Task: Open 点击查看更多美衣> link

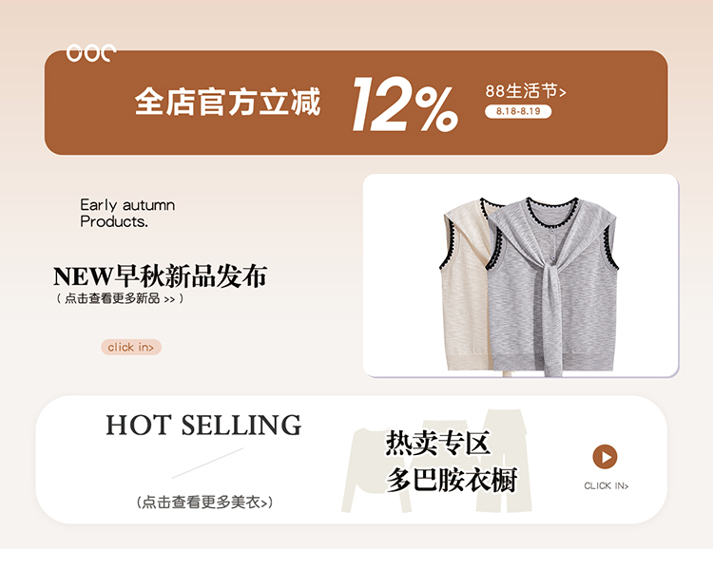Action: 204,503
